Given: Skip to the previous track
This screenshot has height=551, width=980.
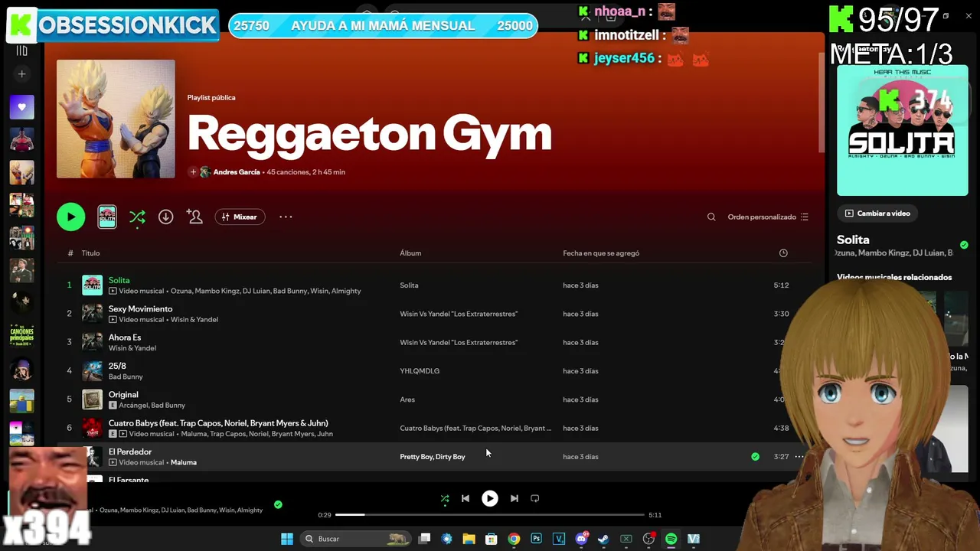Looking at the screenshot, I should [465, 498].
